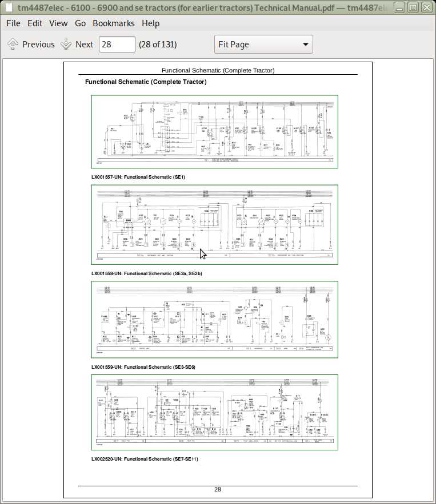Minimize the PDF viewer window
This screenshot has width=436, height=504.
tap(399, 7)
